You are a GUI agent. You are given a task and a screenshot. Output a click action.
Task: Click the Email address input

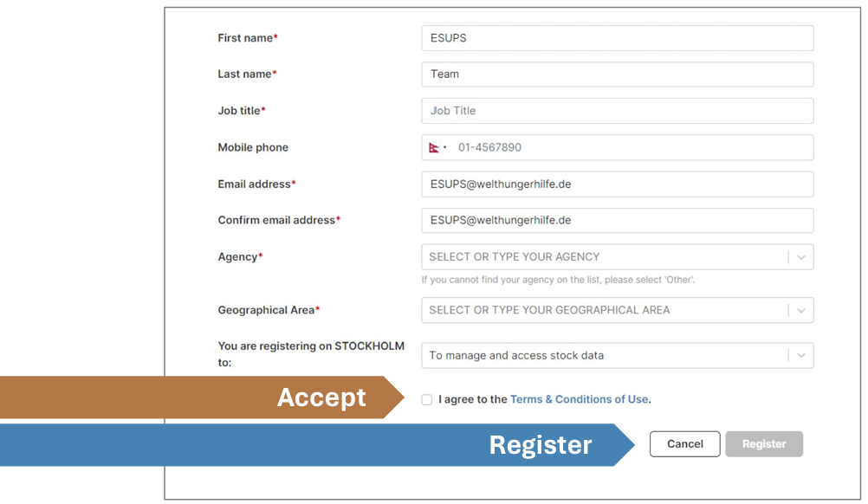[x=617, y=184]
